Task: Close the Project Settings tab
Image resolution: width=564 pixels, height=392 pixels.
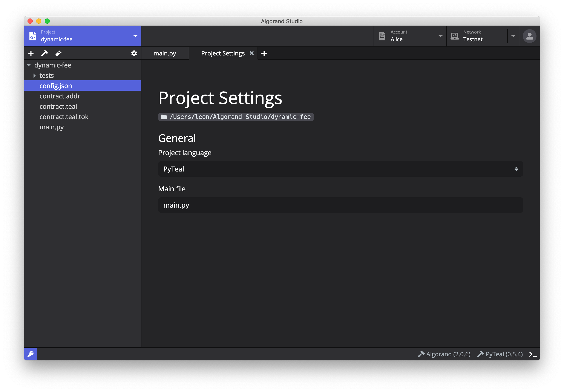Action: [252, 53]
